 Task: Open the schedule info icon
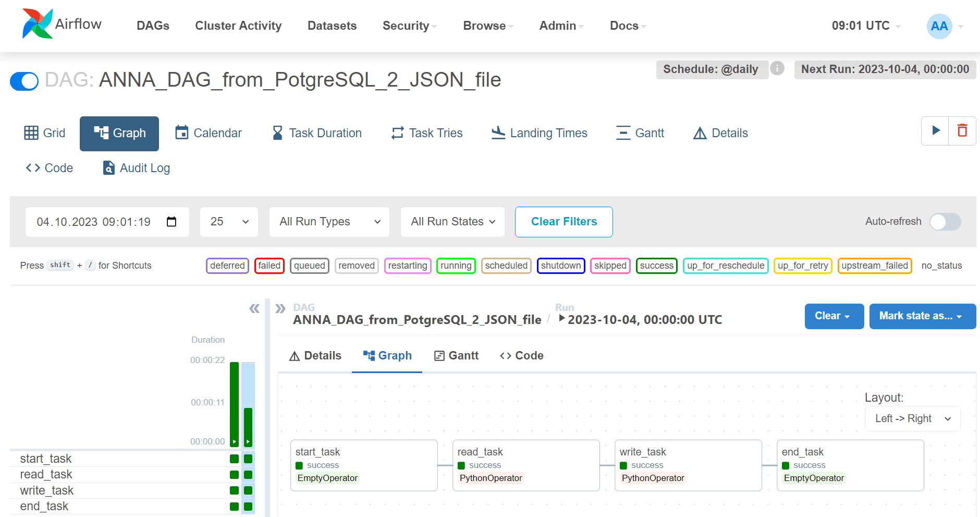pos(777,68)
